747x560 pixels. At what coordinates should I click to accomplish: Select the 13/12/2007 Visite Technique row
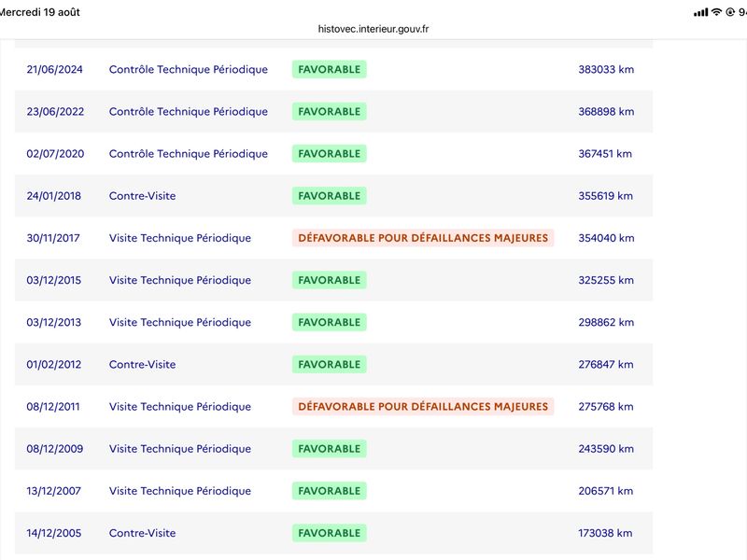(x=333, y=491)
